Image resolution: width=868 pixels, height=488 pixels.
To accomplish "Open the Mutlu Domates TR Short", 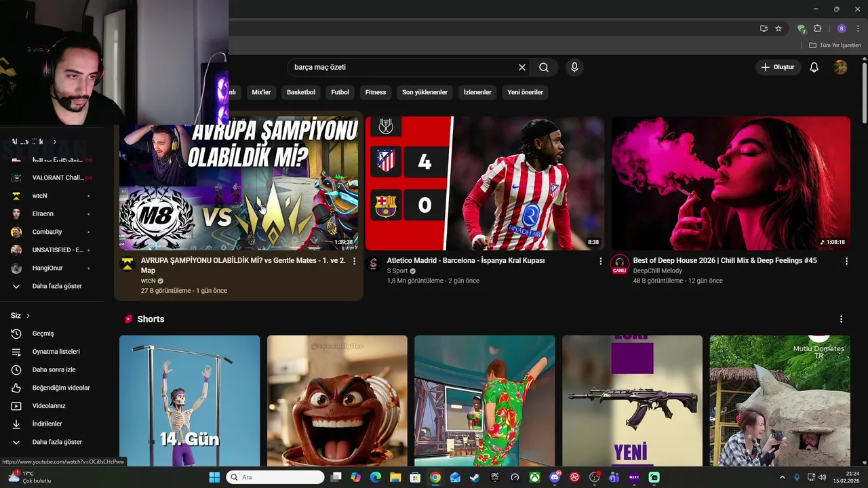I will [780, 401].
